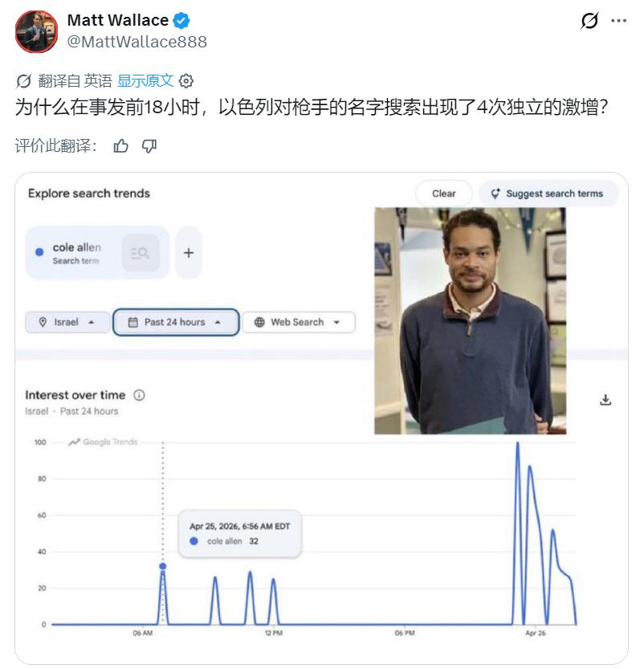Open the Web Search type dropdown
The image size is (644, 669).
click(x=299, y=322)
